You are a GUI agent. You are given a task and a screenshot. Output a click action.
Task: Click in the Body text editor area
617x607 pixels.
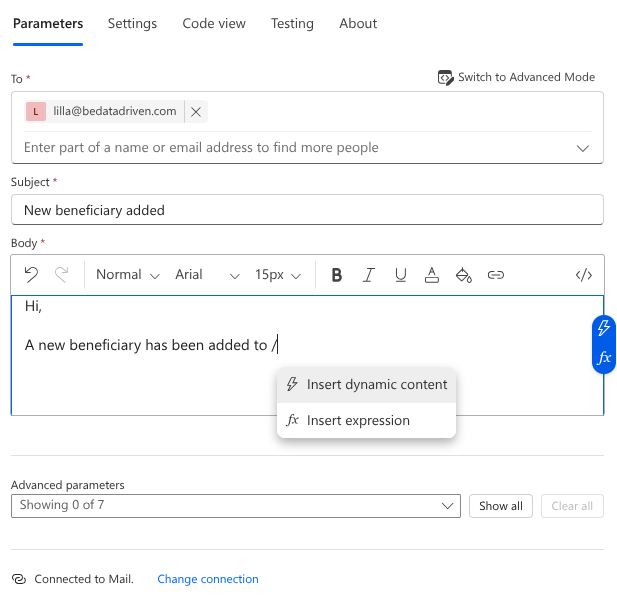(307, 355)
